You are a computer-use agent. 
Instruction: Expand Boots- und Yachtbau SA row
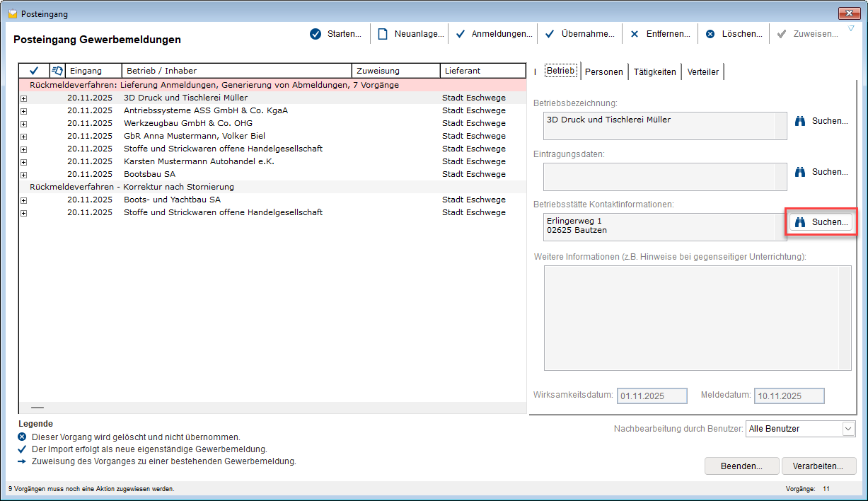click(23, 200)
